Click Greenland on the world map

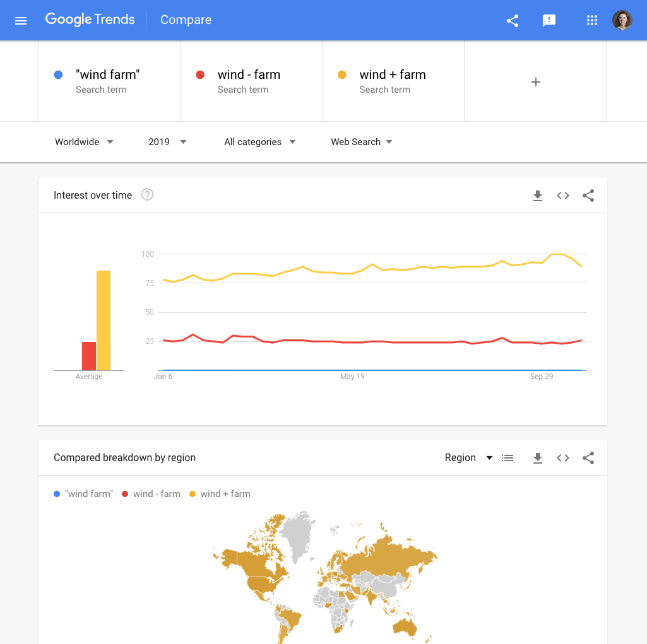pos(297,534)
